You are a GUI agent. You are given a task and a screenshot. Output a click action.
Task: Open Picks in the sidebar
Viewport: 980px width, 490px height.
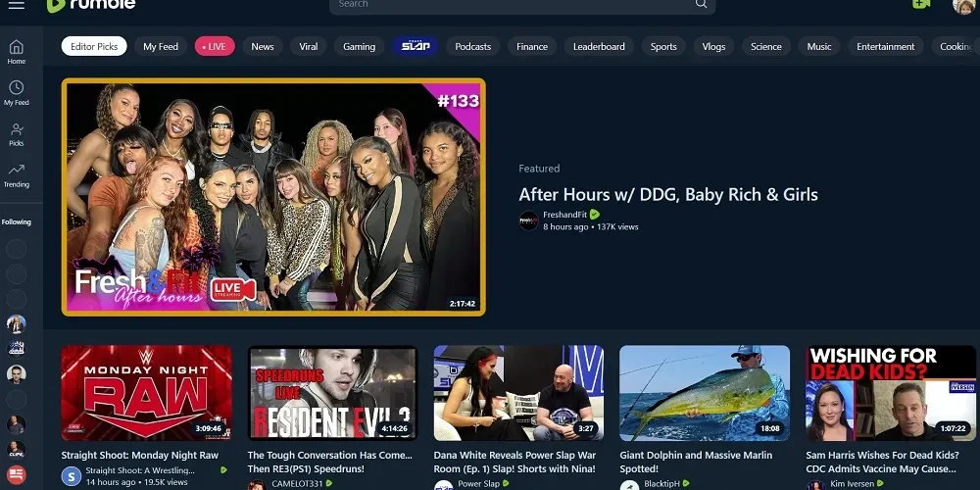click(17, 134)
